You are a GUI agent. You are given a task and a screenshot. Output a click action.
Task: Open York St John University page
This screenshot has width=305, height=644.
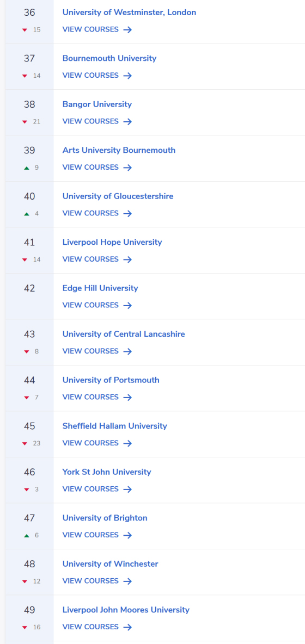tap(107, 472)
